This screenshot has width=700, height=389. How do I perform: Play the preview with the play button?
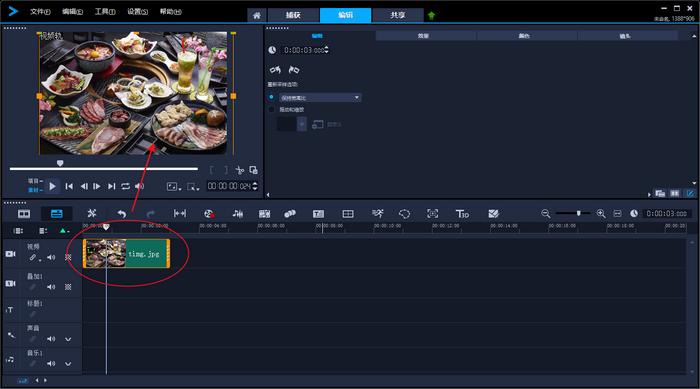(x=52, y=186)
